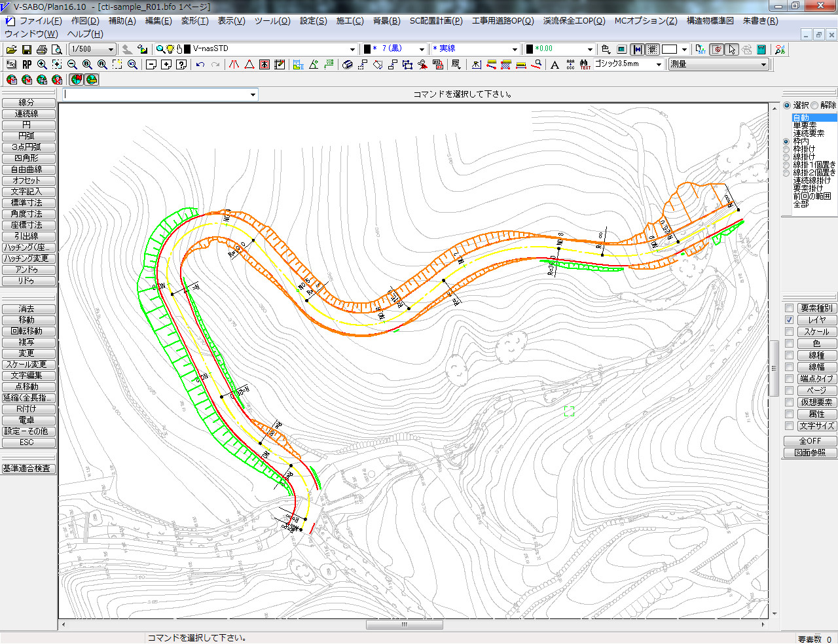
Task: Open the 表示(V) menu
Action: [231, 21]
